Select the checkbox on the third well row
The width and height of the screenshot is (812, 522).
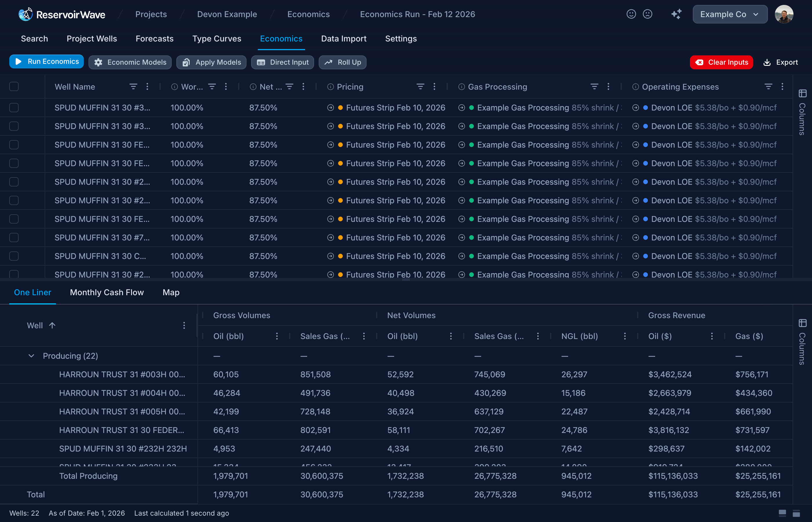tap(14, 145)
